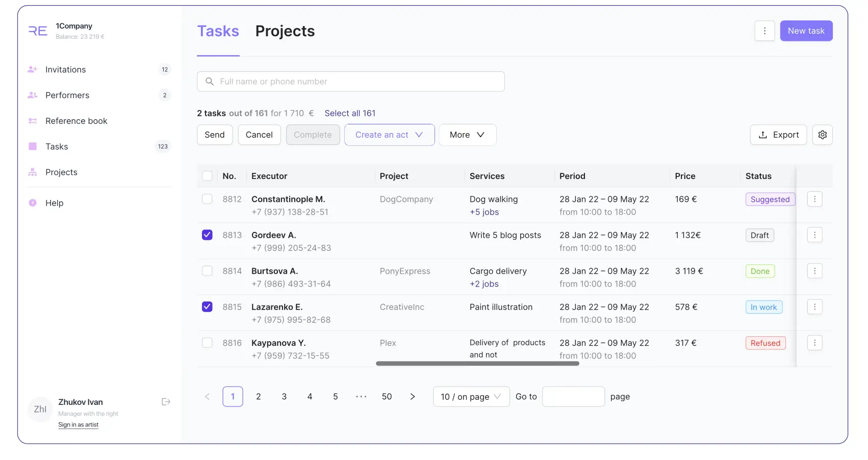Change the 10 / on page selector
Image resolution: width=868 pixels, height=460 pixels.
(x=471, y=397)
